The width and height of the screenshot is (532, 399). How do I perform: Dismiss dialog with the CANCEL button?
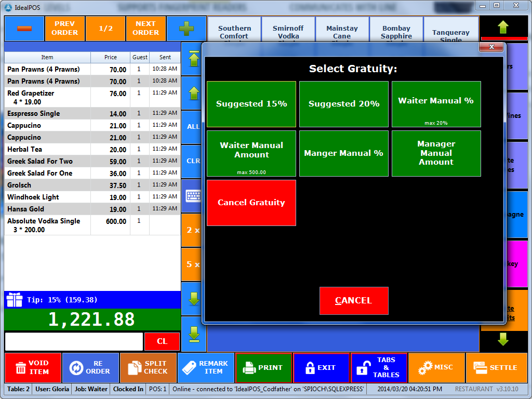[354, 301]
